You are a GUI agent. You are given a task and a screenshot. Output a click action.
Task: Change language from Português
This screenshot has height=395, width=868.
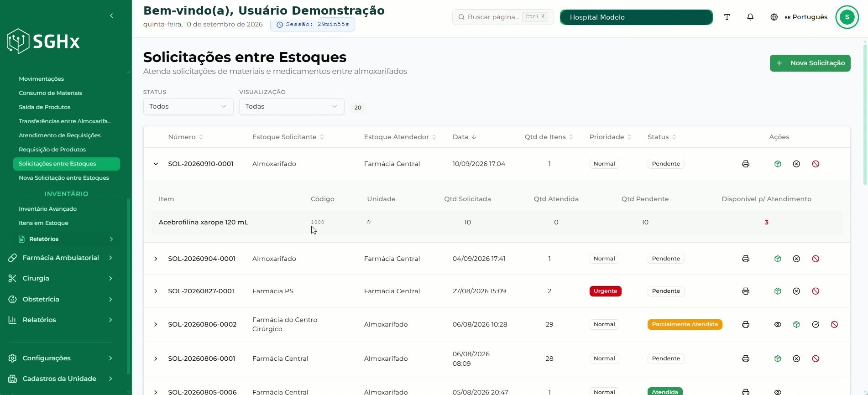coord(799,17)
